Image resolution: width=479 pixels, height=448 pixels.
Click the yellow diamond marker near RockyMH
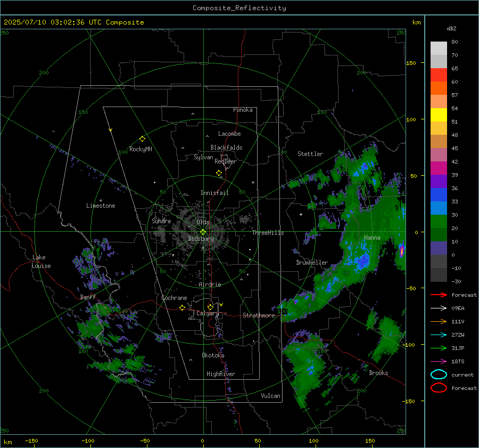142,139
